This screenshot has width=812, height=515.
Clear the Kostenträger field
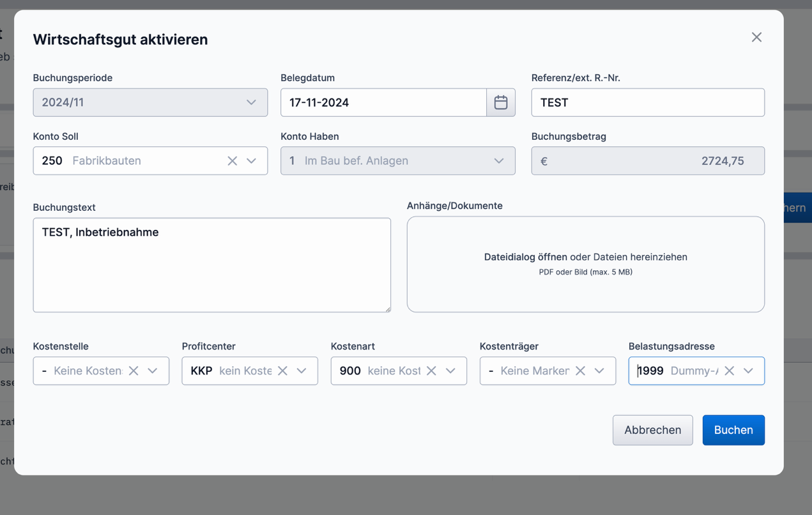pyautogui.click(x=580, y=371)
